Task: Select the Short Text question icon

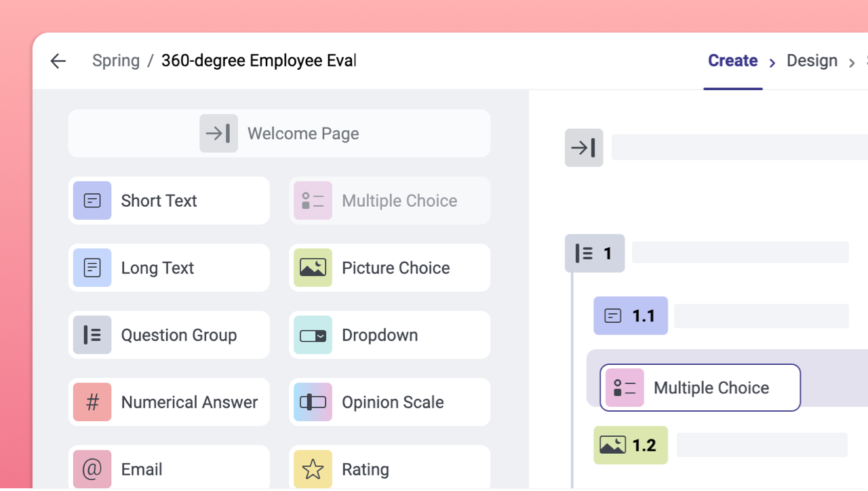Action: pyautogui.click(x=92, y=201)
